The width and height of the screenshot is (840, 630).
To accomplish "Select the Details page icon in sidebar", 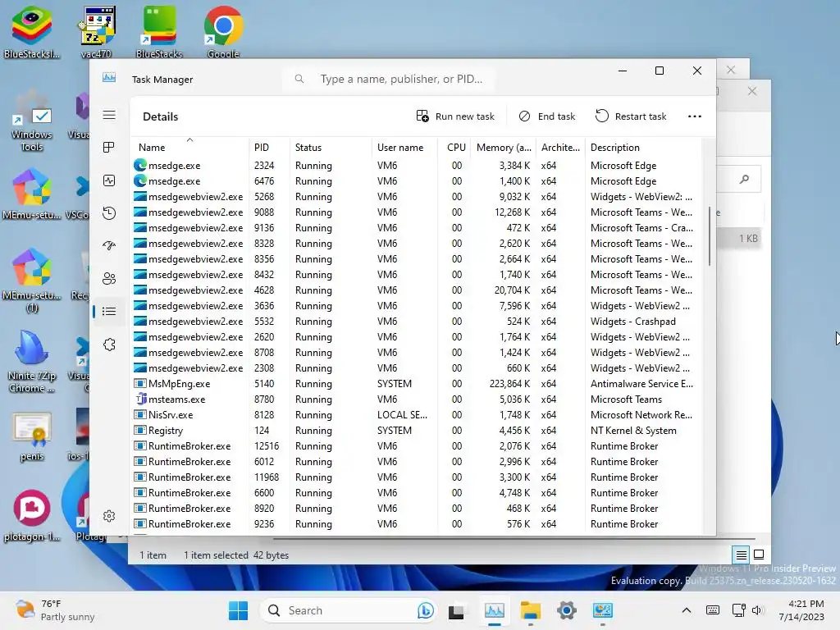I will [109, 311].
